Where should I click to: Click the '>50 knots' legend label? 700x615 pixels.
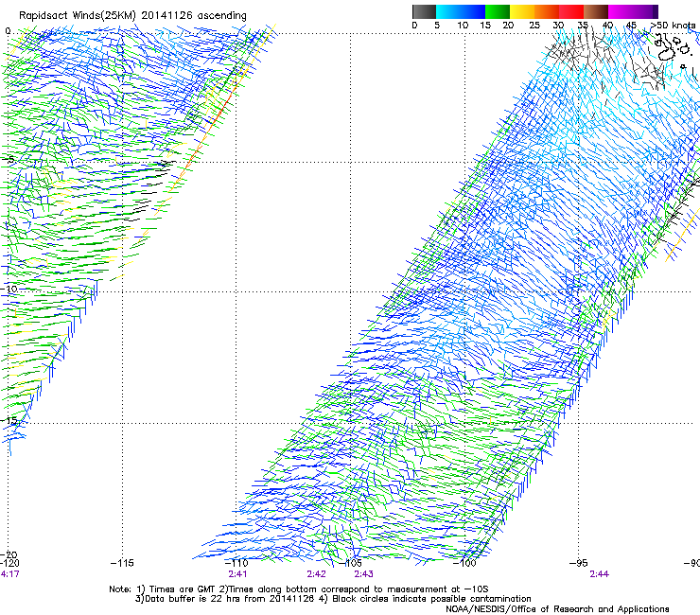673,25
